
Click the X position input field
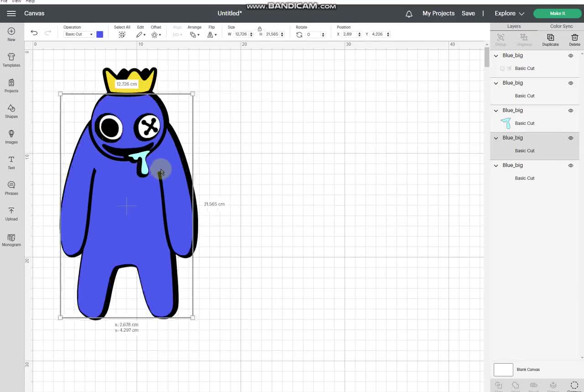coord(349,35)
